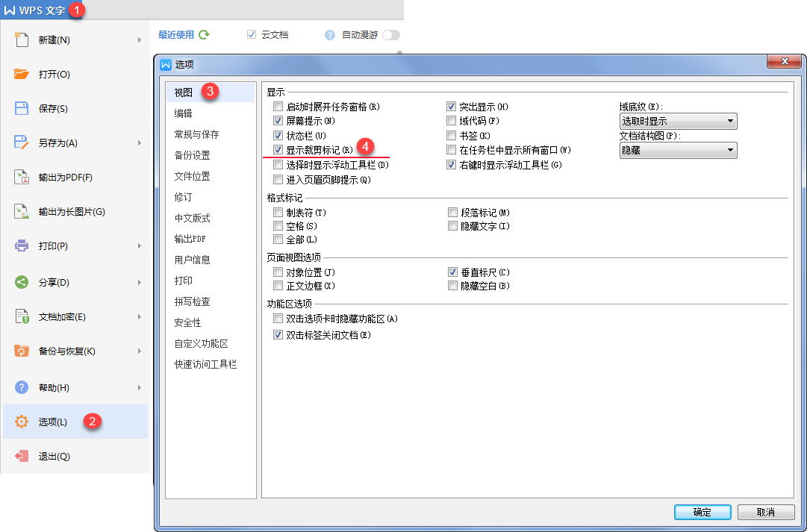
Task: Click the 退出 menu entry
Action: click(x=54, y=456)
